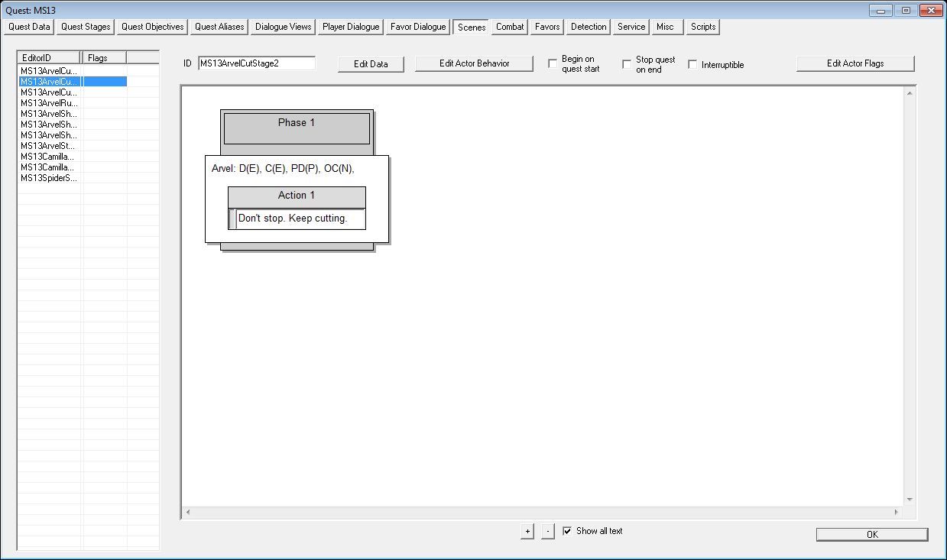Screen dimensions: 947x560
Task: Open the Dialogue Views tab
Action: 284,27
